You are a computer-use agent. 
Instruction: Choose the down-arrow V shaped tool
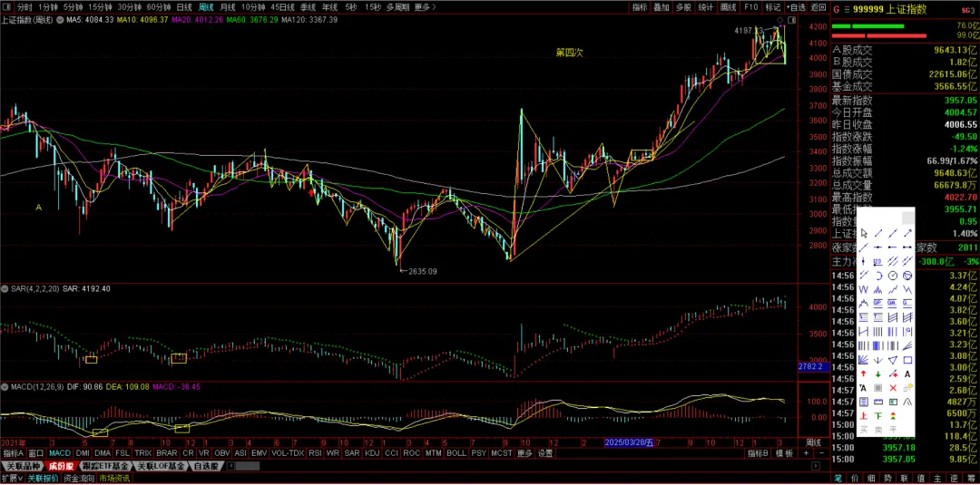[878, 360]
